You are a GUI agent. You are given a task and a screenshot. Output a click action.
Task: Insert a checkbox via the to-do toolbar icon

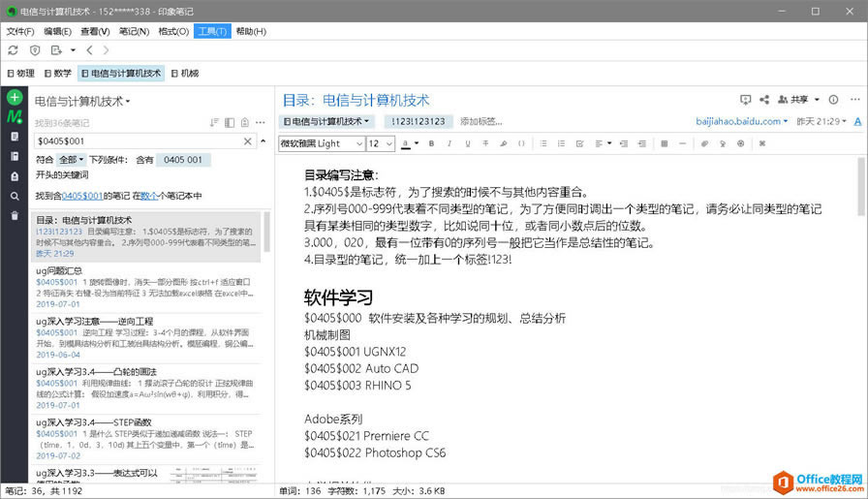tap(579, 143)
